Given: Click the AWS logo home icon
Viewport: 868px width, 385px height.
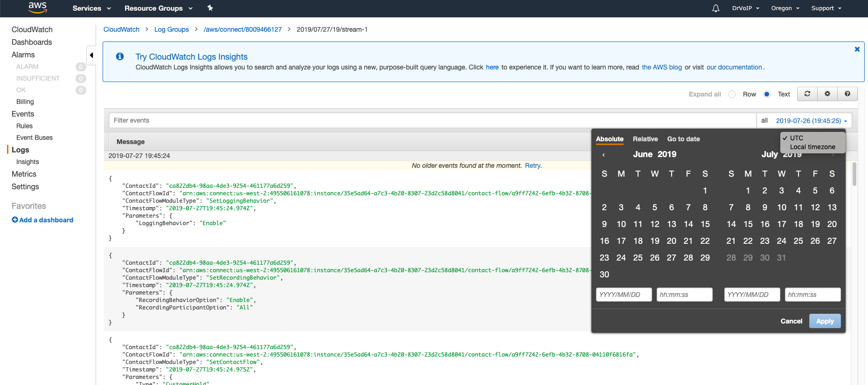Looking at the screenshot, I should [x=37, y=8].
